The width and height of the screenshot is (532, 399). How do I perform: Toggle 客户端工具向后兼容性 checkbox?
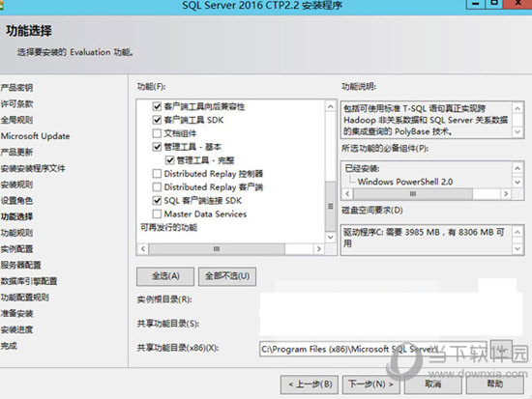tap(157, 106)
